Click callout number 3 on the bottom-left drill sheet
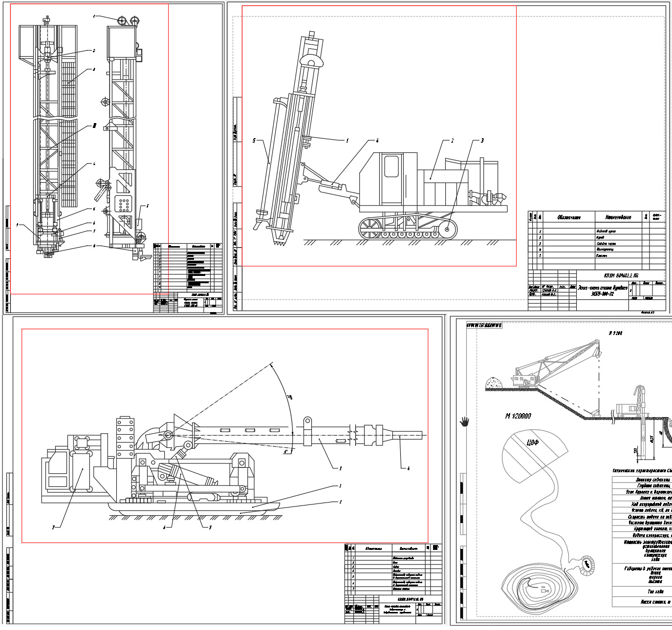 tap(340, 468)
